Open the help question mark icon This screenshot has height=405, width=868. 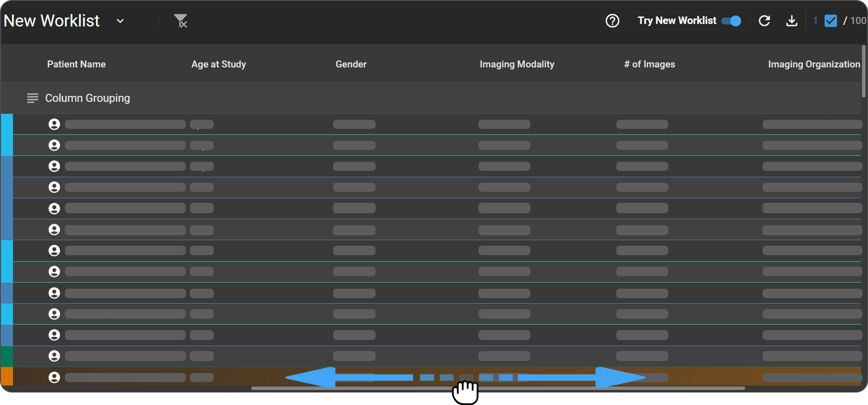[612, 21]
